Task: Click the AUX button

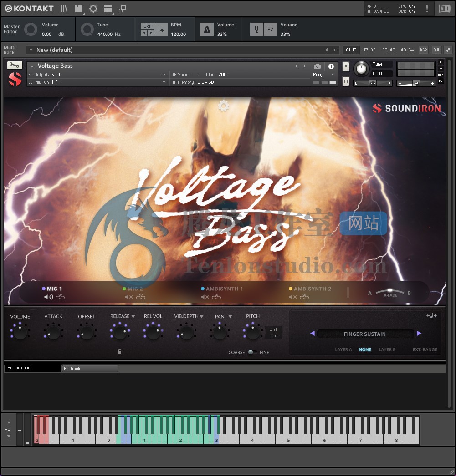Action: click(x=437, y=50)
